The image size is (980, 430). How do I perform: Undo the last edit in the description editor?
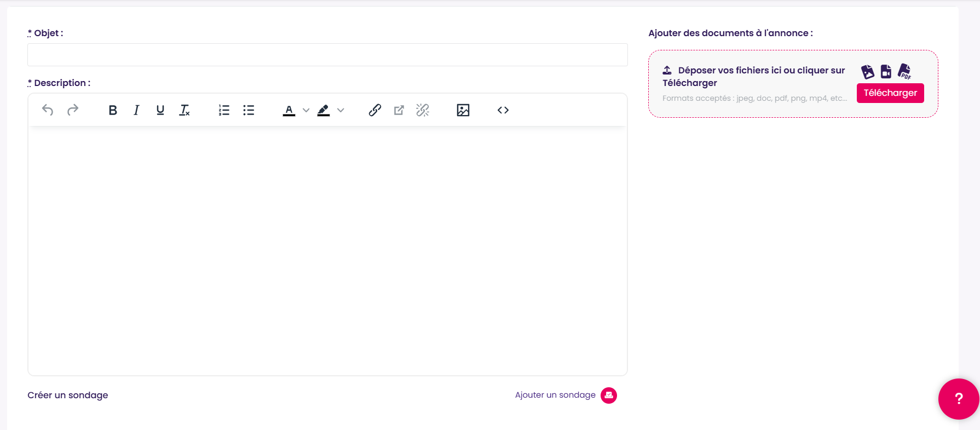(48, 110)
